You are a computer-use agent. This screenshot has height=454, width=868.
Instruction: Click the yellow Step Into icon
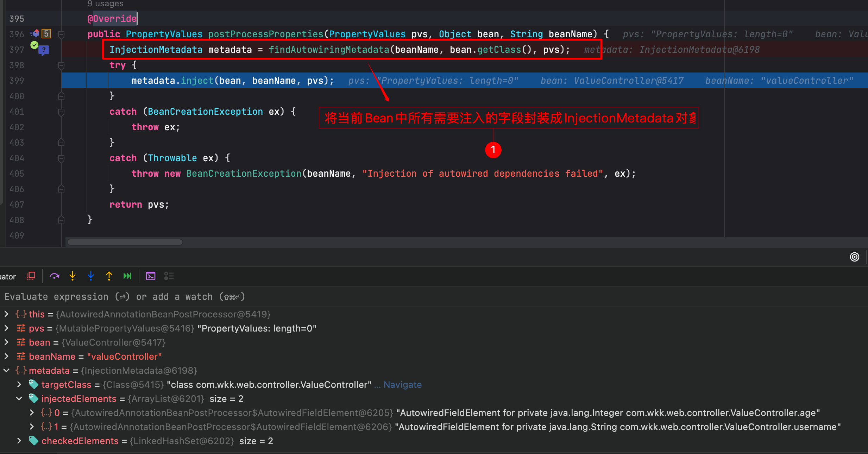tap(73, 276)
